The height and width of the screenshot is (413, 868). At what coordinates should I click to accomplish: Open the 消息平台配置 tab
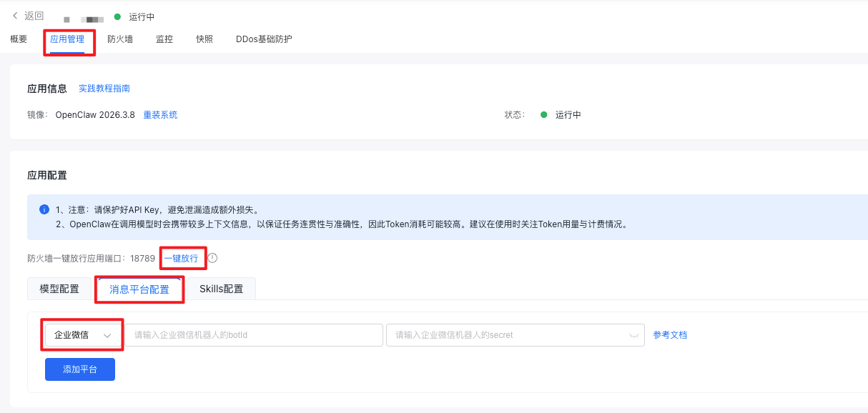point(139,289)
